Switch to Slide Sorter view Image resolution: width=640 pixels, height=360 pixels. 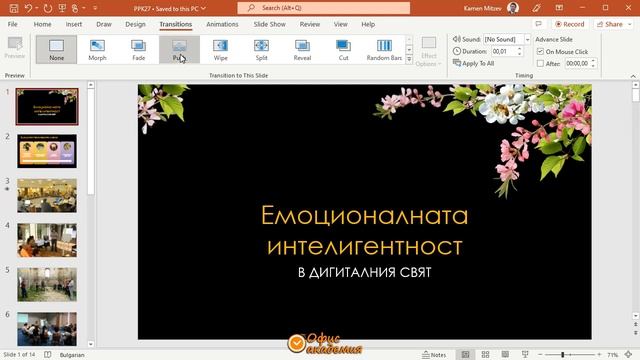[x=485, y=355]
